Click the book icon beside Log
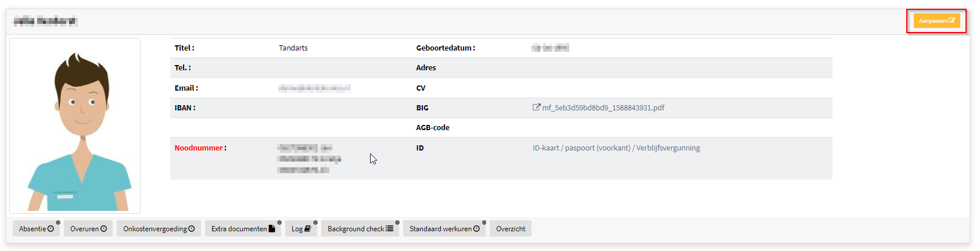 (307, 229)
